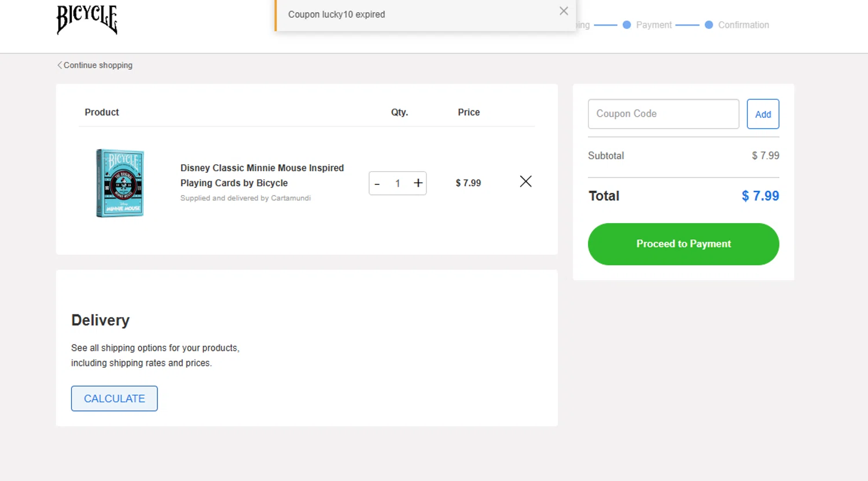Screen dimensions: 868x481
Task: Dismiss the coupon expired notification
Action: 564,11
